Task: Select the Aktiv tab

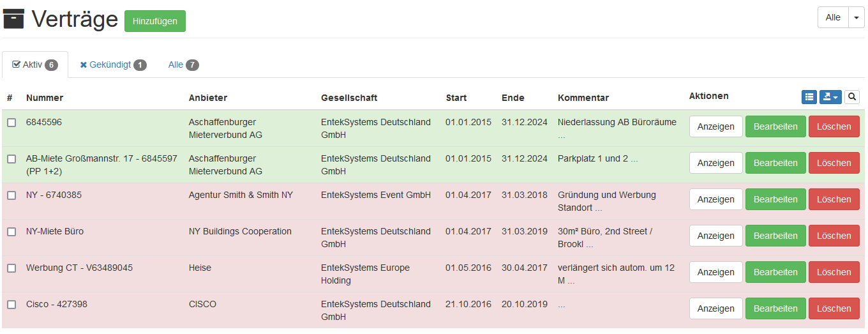Action: coord(35,65)
